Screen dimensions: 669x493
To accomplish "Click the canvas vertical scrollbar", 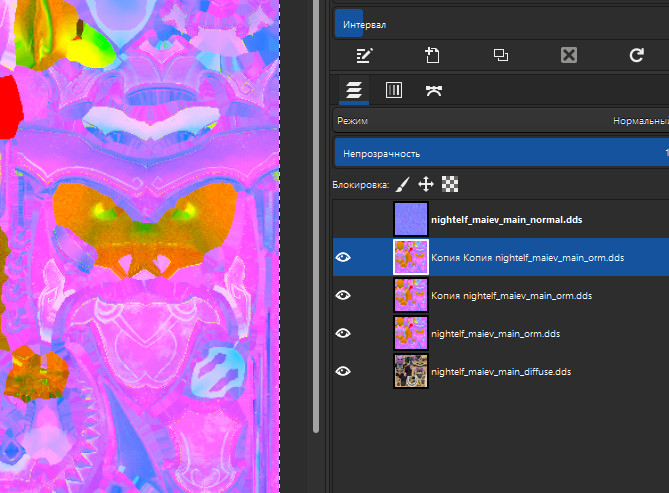I will 316,216.
